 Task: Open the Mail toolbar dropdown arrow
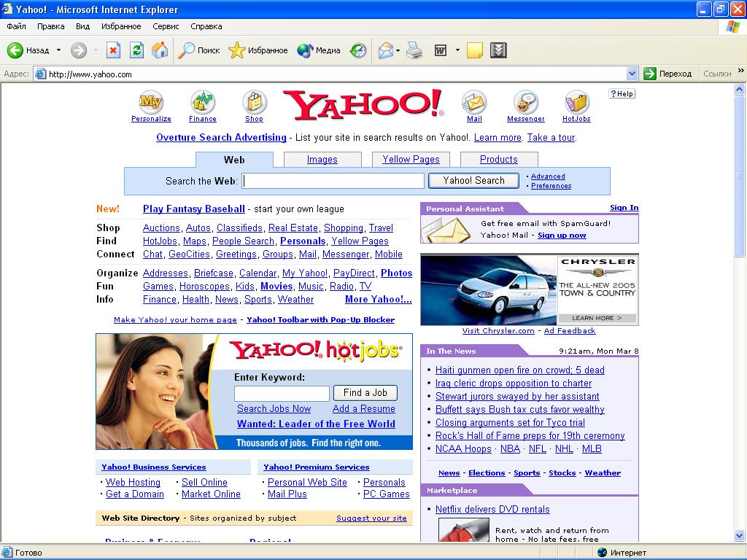click(398, 50)
